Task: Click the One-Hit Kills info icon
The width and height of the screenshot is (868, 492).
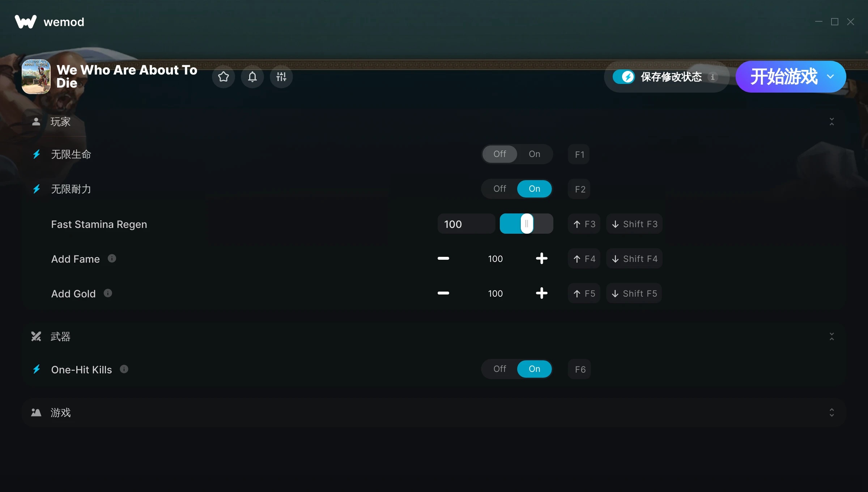Action: [x=124, y=369]
